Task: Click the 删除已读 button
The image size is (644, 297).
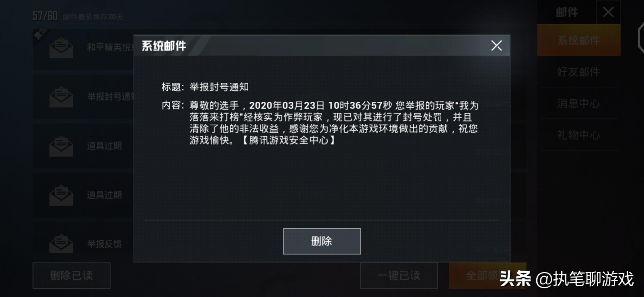Action: pyautogui.click(x=72, y=276)
